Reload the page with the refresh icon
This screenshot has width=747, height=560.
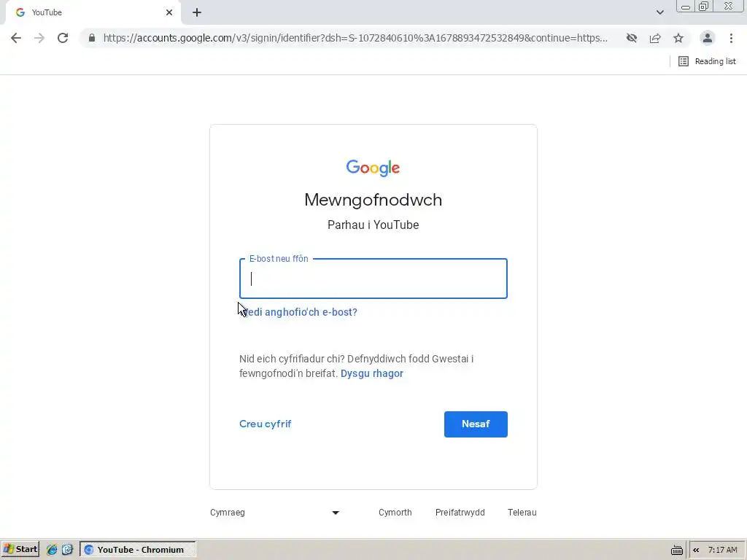click(63, 38)
